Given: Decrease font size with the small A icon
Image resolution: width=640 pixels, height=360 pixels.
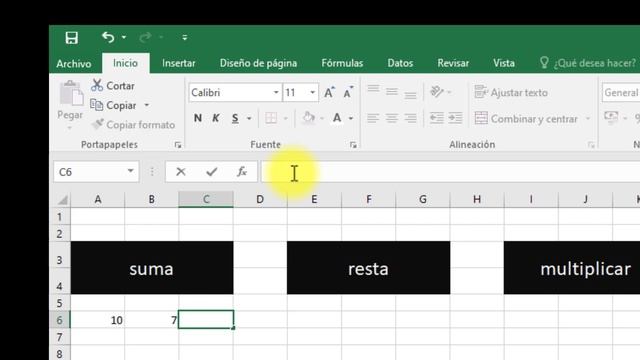Looking at the screenshot, I should pos(348,93).
